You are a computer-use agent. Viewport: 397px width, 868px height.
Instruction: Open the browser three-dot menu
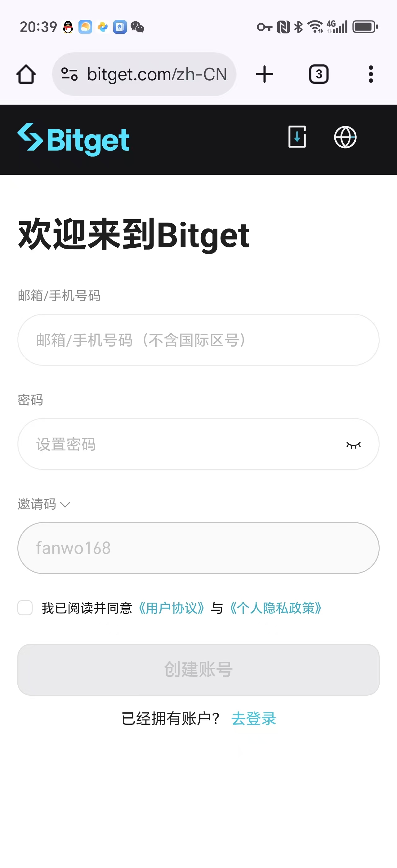371,74
